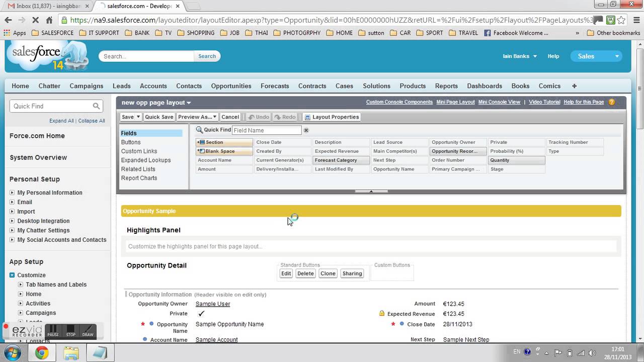
Task: Click the sidebar Quick Find magnifier icon
Action: (x=96, y=106)
